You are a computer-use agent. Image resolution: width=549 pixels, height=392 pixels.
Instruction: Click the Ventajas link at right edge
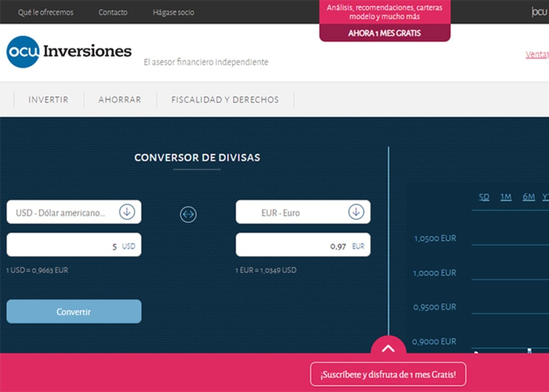(x=537, y=54)
